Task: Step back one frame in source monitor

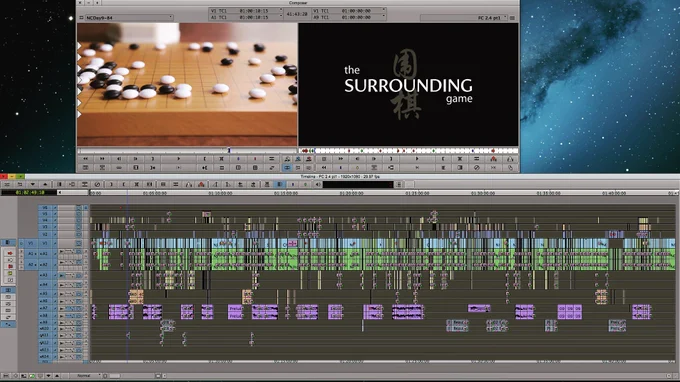Action: (x=119, y=159)
